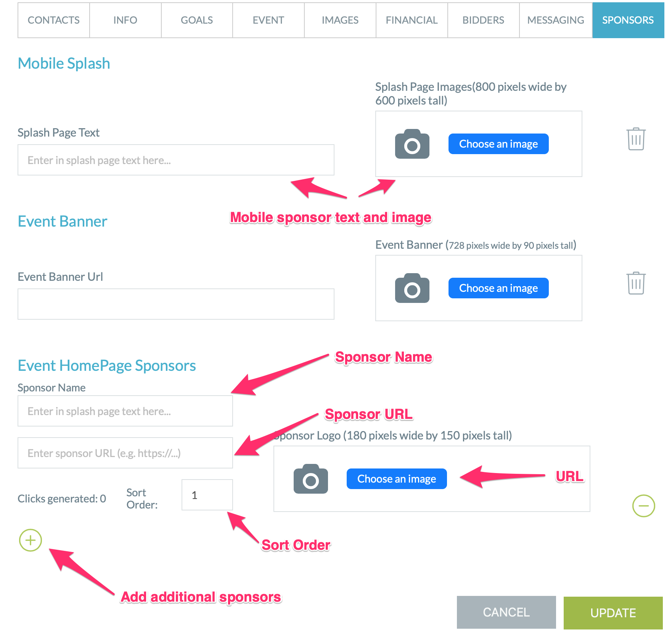Click the Event Banner Url input
The width and height of the screenshot is (672, 631).
click(176, 304)
